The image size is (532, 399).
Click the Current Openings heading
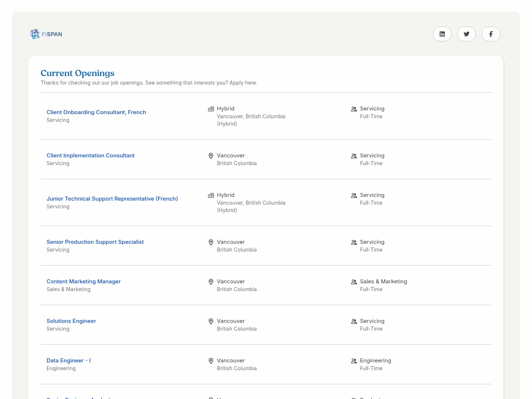click(x=78, y=73)
